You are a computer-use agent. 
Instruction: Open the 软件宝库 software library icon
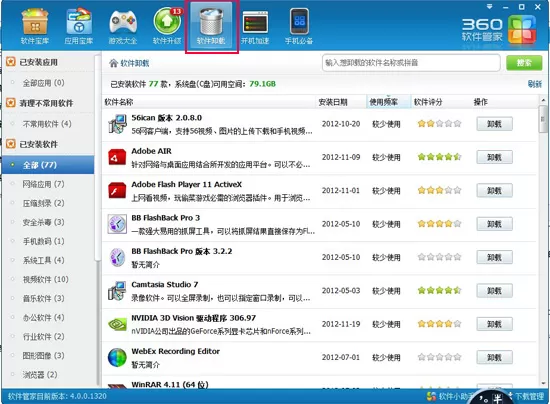(x=34, y=27)
